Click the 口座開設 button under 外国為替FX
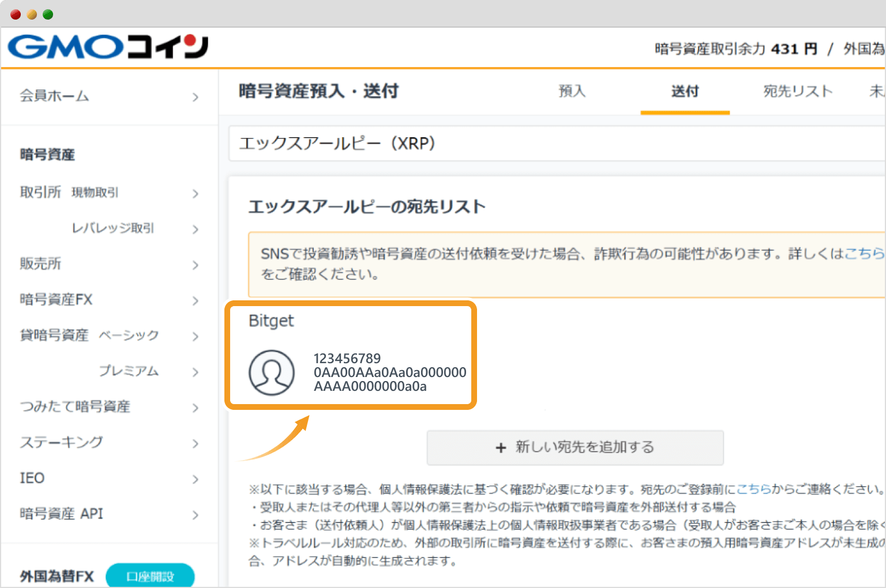This screenshot has height=588, width=886. click(x=150, y=575)
